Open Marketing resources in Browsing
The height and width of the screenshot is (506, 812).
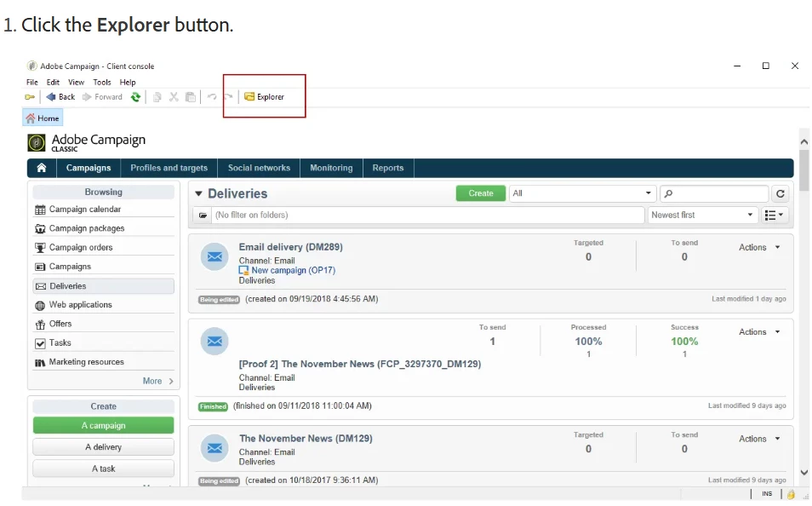pos(104,362)
